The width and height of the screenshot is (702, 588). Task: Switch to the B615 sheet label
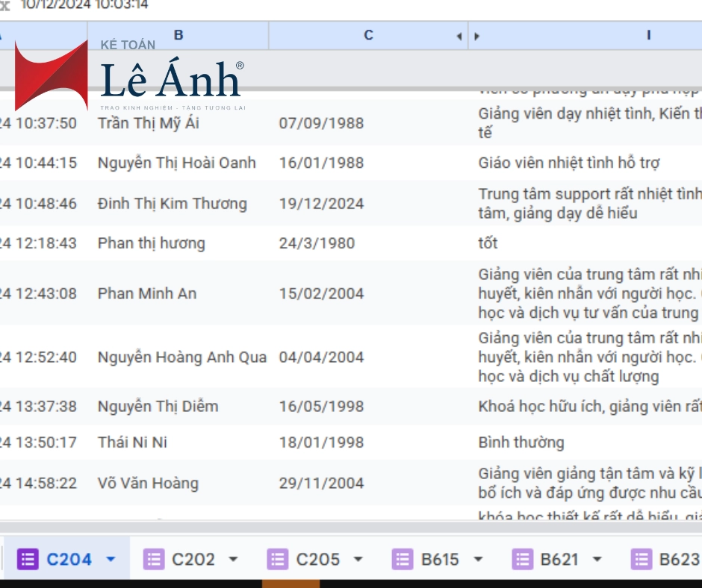click(441, 559)
